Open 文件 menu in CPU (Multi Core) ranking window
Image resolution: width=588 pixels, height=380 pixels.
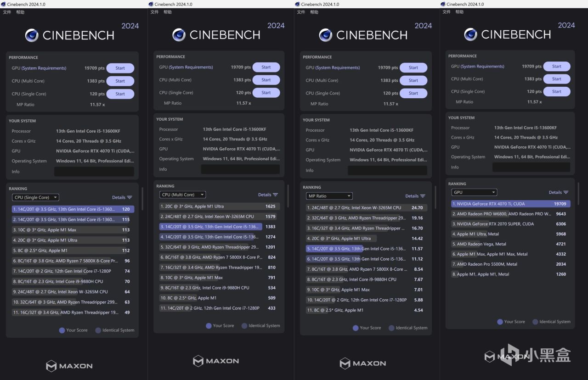(x=154, y=12)
